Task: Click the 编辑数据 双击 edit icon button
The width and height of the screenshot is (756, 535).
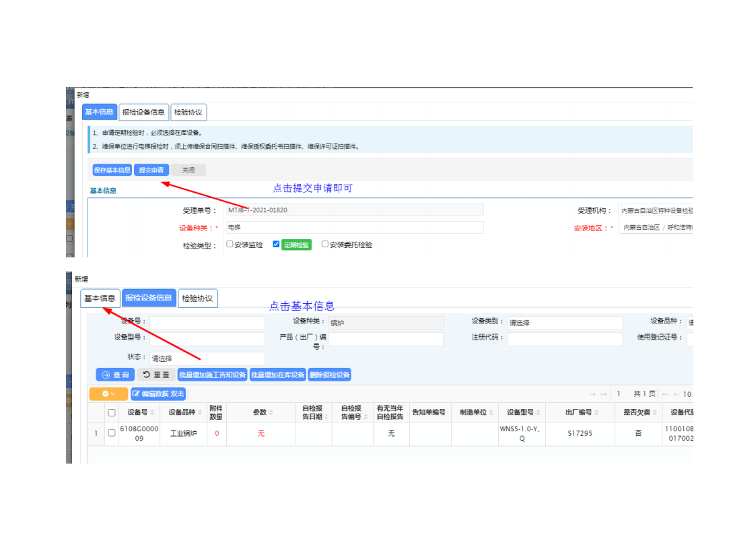Action: click(158, 394)
